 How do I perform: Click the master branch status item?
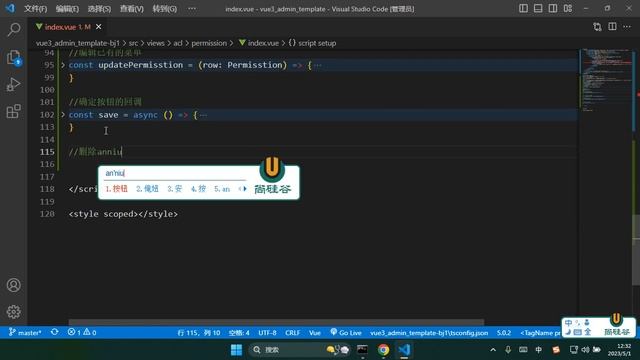click(25, 333)
